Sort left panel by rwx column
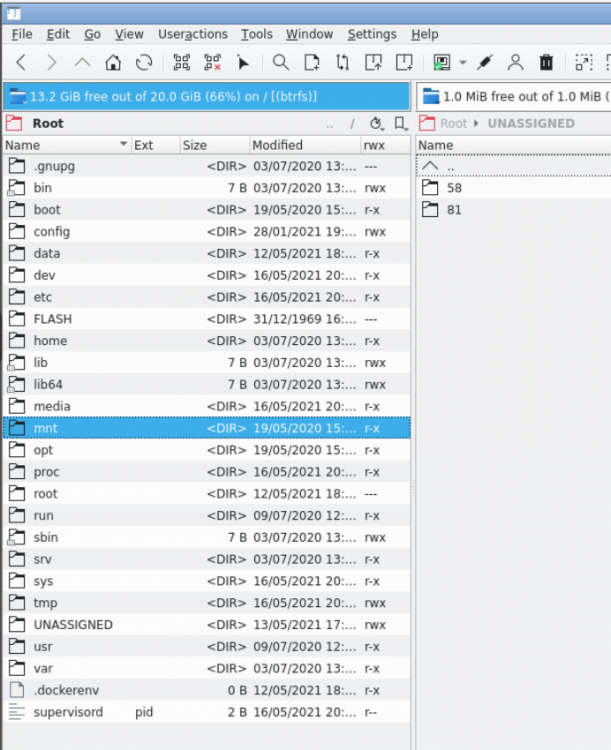Viewport: 611px width, 750px height. [385, 145]
